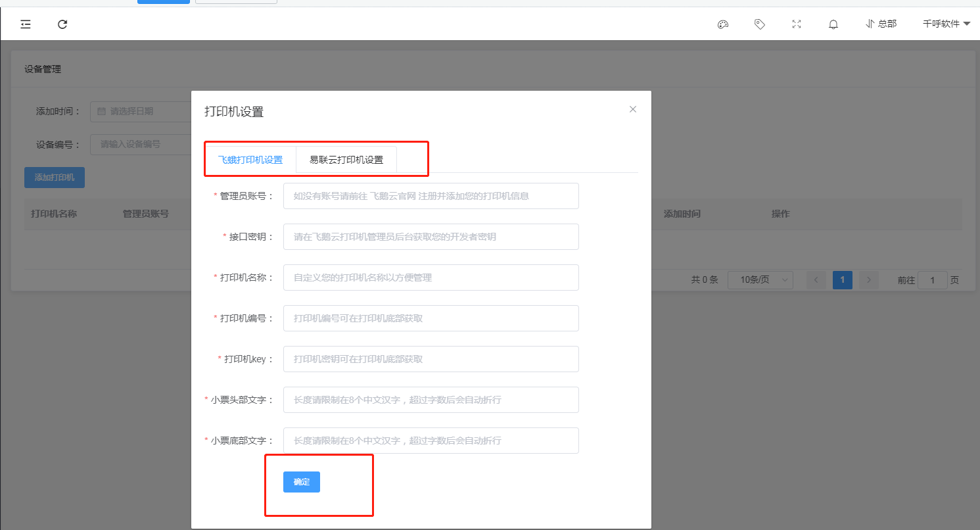Open the theme palette icon

click(x=723, y=24)
